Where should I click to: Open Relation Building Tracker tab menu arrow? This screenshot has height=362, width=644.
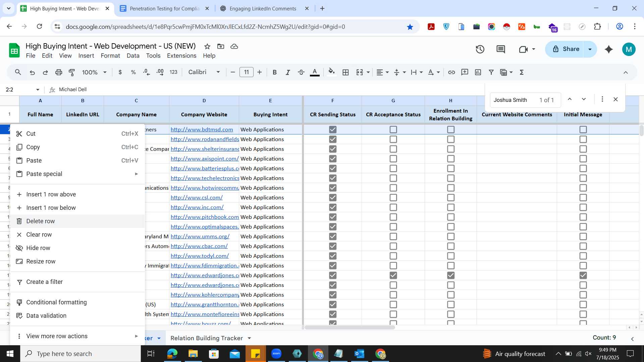pos(249,338)
